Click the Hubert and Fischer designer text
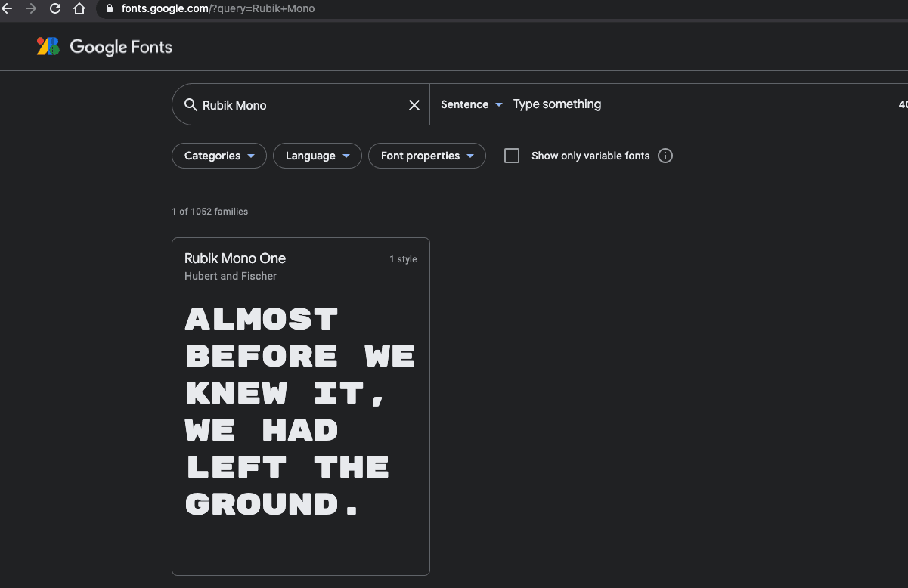The image size is (908, 588). pyautogui.click(x=231, y=276)
